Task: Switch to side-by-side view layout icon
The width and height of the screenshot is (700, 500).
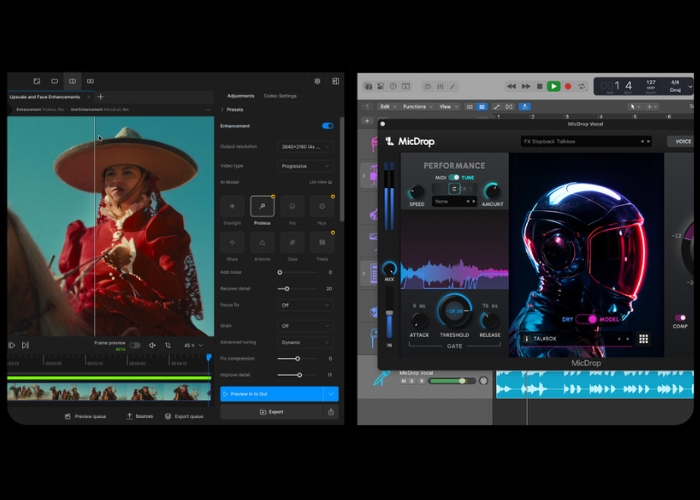Action: pyautogui.click(x=90, y=81)
